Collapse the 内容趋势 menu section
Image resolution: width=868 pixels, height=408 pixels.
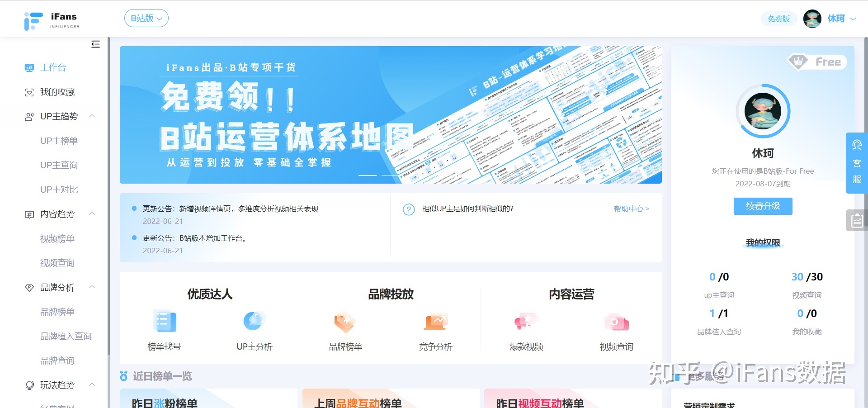tap(92, 213)
